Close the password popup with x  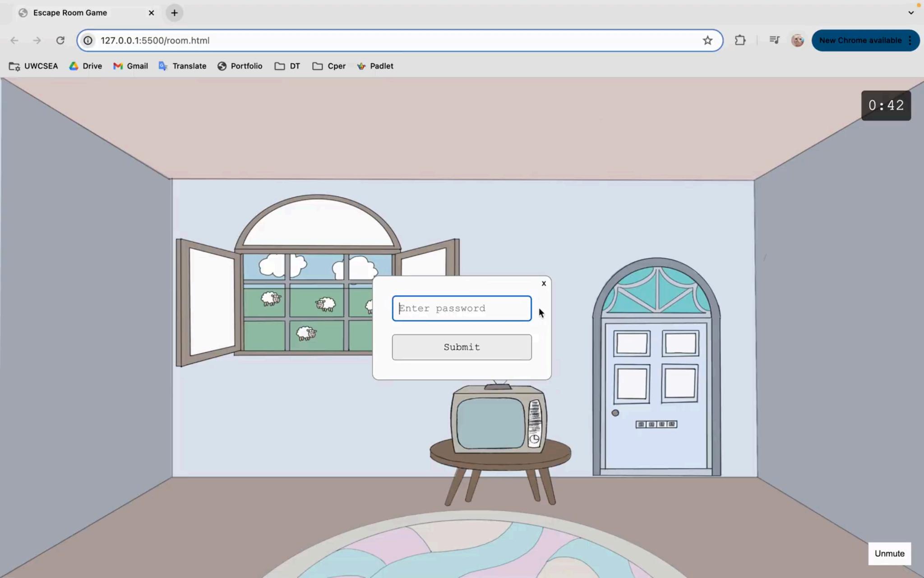[x=544, y=284]
